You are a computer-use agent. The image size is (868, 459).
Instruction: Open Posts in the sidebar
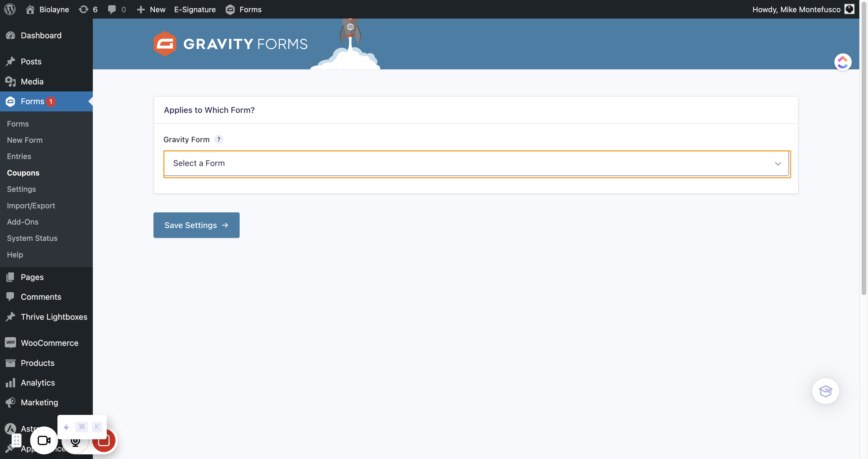point(31,61)
